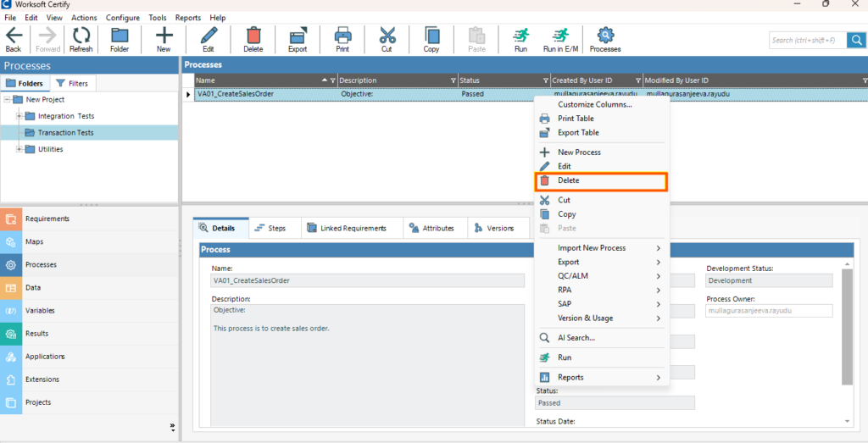Click the navigation overflow chevron
The width and height of the screenshot is (868, 443).
pyautogui.click(x=172, y=427)
